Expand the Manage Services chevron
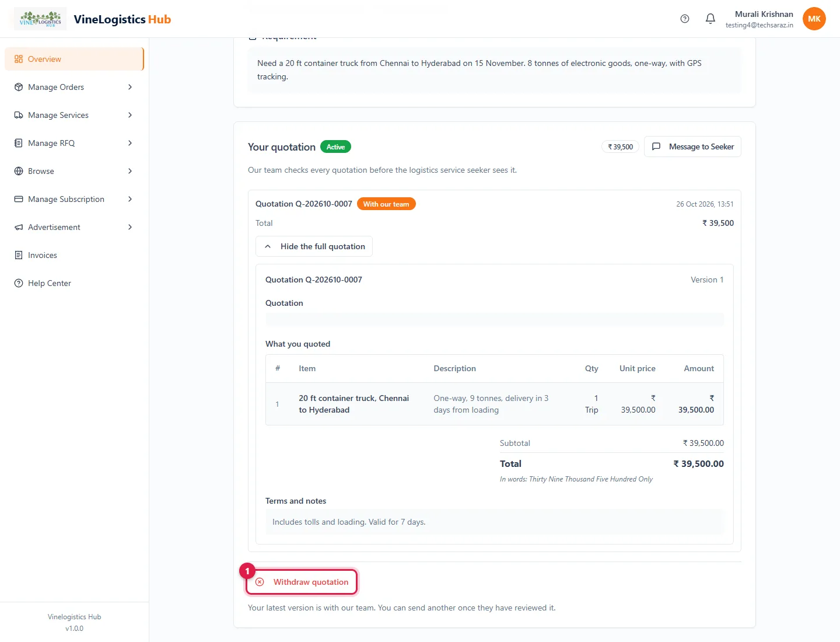 pyautogui.click(x=130, y=115)
